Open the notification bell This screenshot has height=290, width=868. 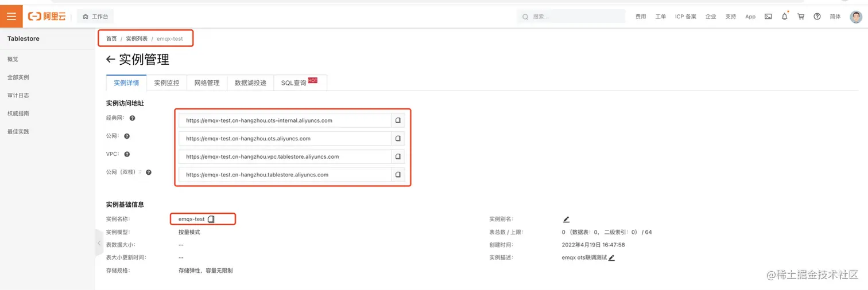coord(784,17)
